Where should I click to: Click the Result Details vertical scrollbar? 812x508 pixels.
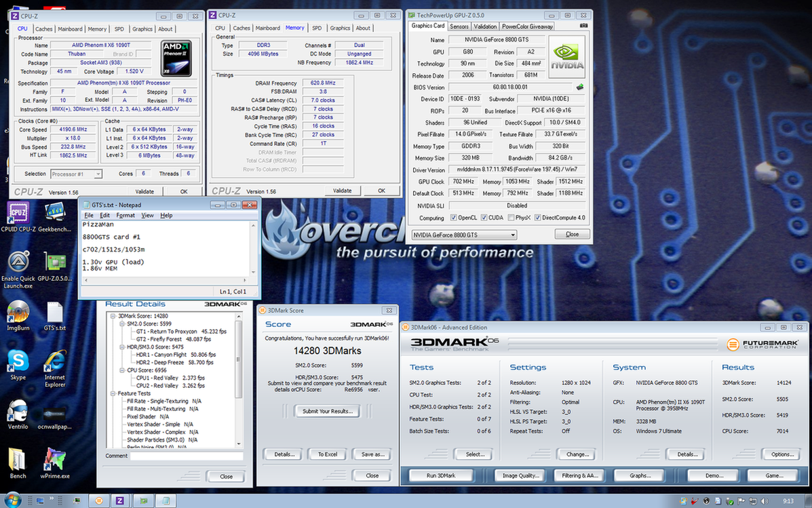click(239, 380)
